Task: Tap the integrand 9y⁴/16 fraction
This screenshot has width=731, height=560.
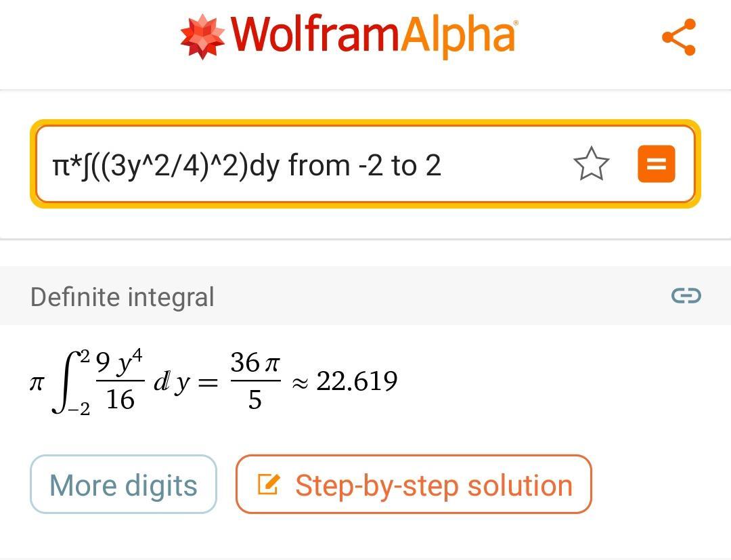Action: (x=120, y=381)
